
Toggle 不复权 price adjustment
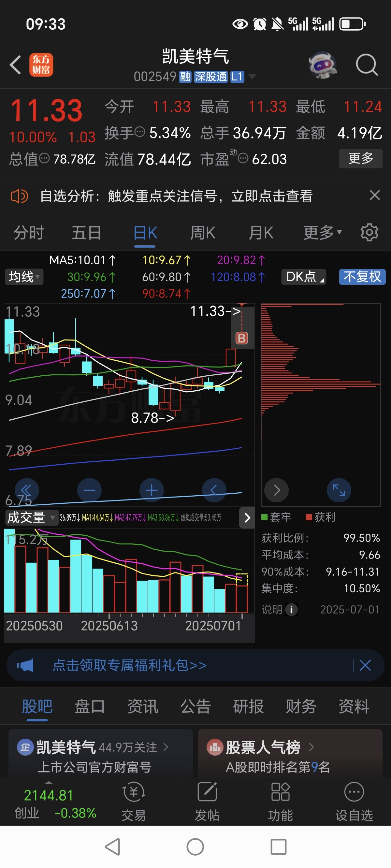[362, 277]
